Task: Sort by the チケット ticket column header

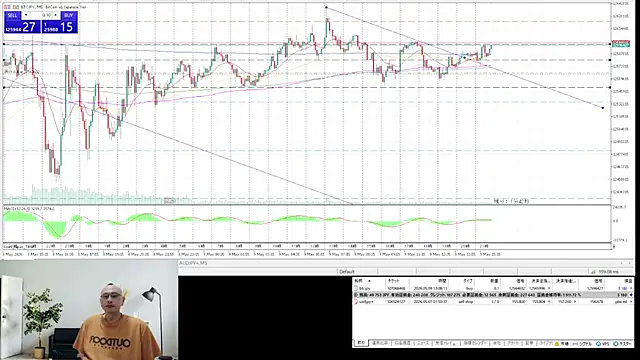Action: click(394, 281)
